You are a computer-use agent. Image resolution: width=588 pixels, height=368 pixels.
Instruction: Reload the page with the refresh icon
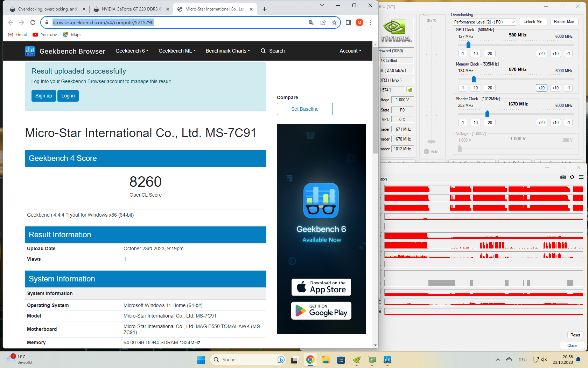(33, 22)
